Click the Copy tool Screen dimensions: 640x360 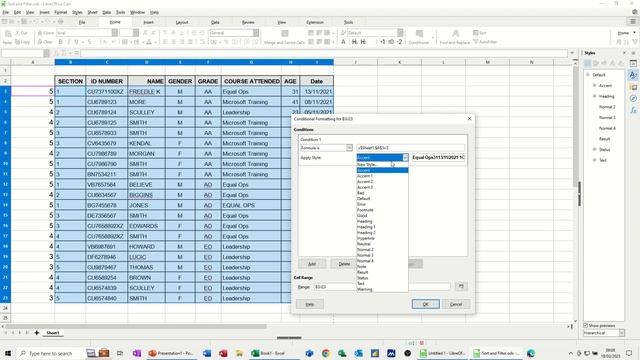pyautogui.click(x=22, y=42)
